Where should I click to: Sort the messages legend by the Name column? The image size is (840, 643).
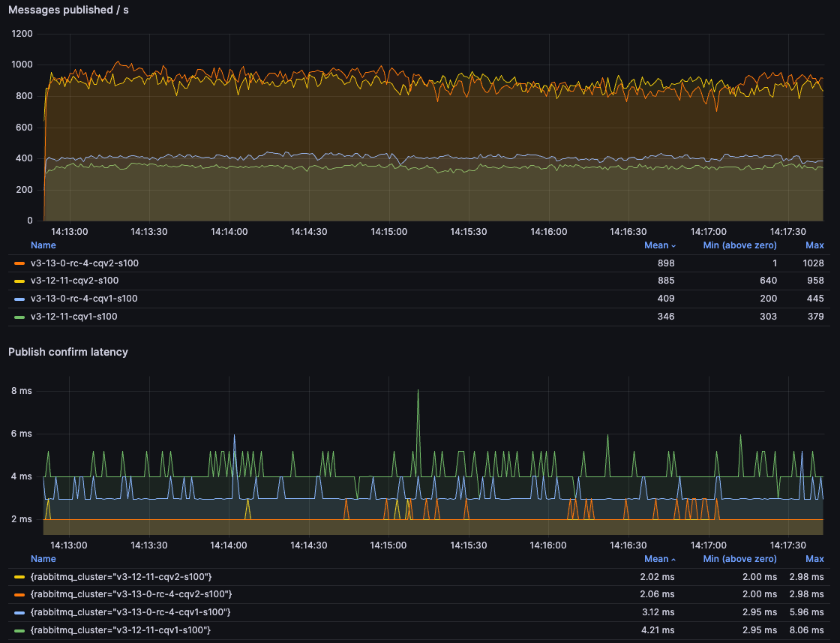43,245
